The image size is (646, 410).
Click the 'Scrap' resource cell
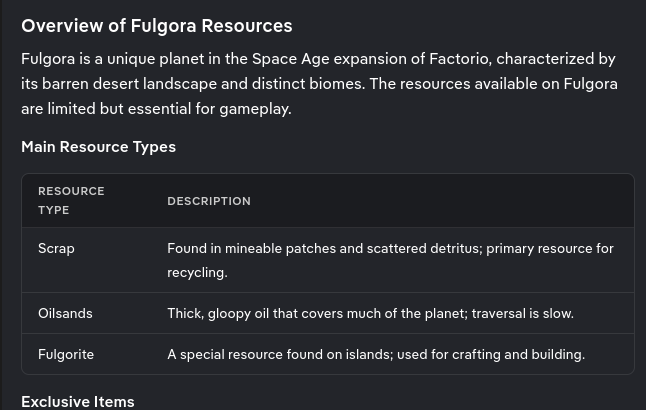point(56,248)
